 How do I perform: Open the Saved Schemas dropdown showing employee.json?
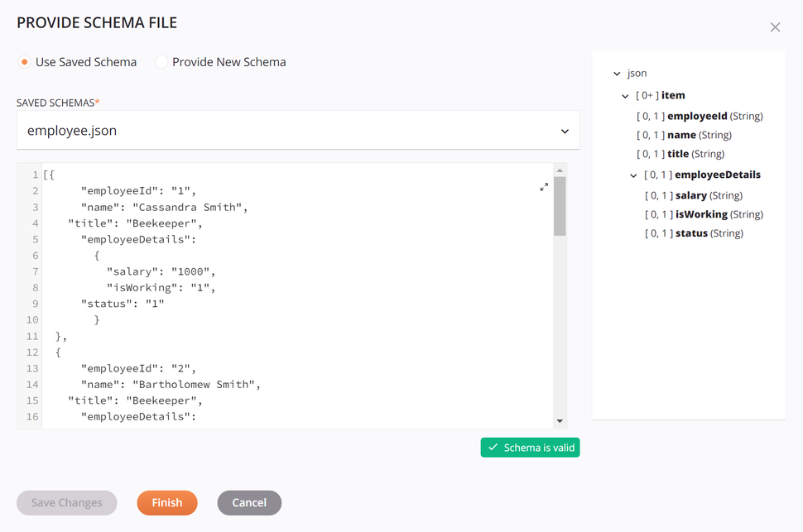(298, 131)
